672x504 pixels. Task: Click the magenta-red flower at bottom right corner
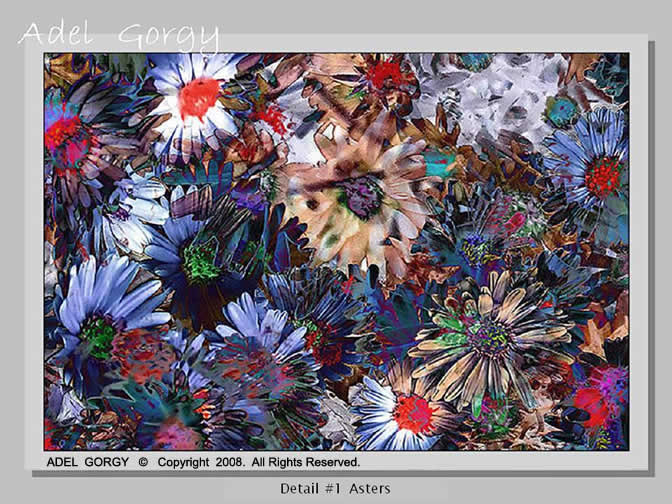click(x=600, y=400)
